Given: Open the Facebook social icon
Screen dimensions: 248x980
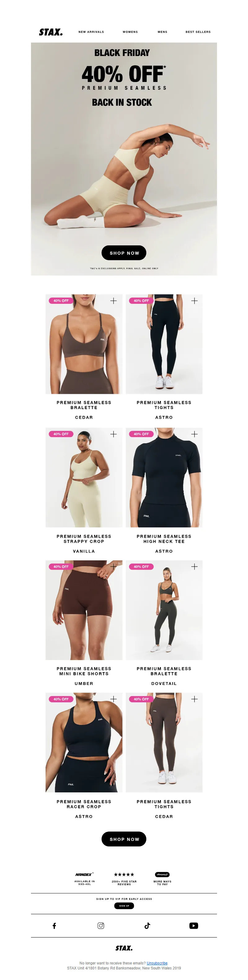Looking at the screenshot, I should coord(54,926).
